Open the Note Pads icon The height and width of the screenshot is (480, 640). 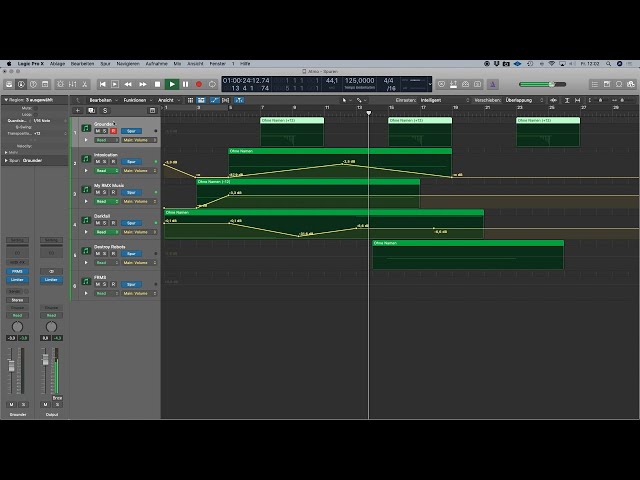pyautogui.click(x=607, y=84)
